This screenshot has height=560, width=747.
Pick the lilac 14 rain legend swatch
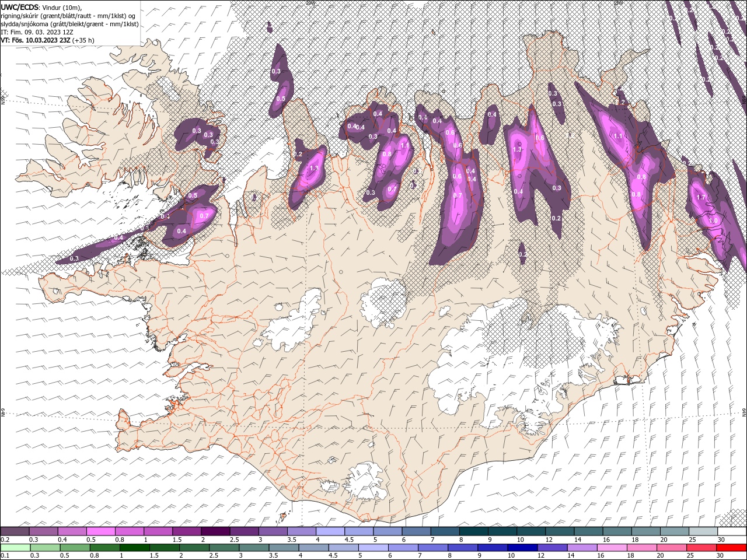click(x=582, y=547)
